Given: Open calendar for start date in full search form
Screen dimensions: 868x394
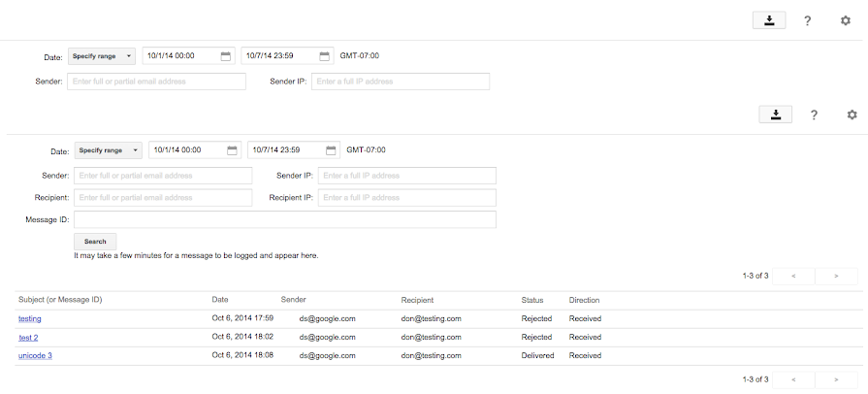Looking at the screenshot, I should [x=232, y=150].
